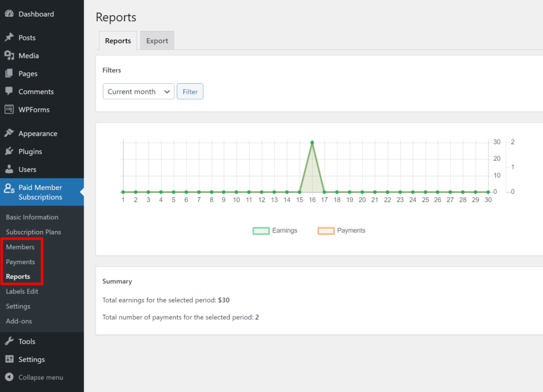Open Media via its camera icon
543x392 pixels.
[x=9, y=56]
